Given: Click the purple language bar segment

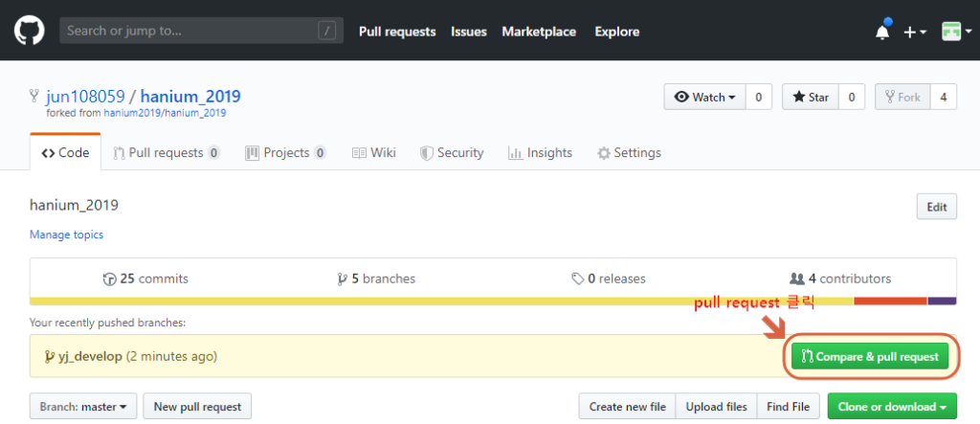Looking at the screenshot, I should pos(942,301).
